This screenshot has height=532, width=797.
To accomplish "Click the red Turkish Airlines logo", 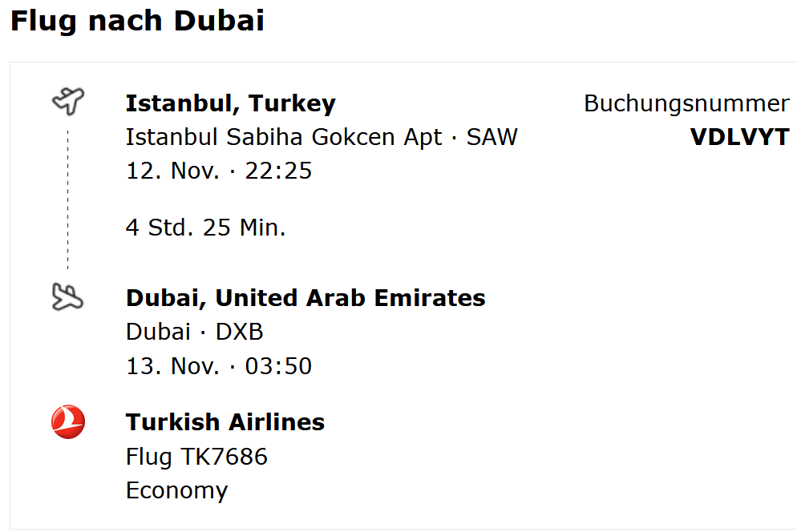I will [x=68, y=422].
